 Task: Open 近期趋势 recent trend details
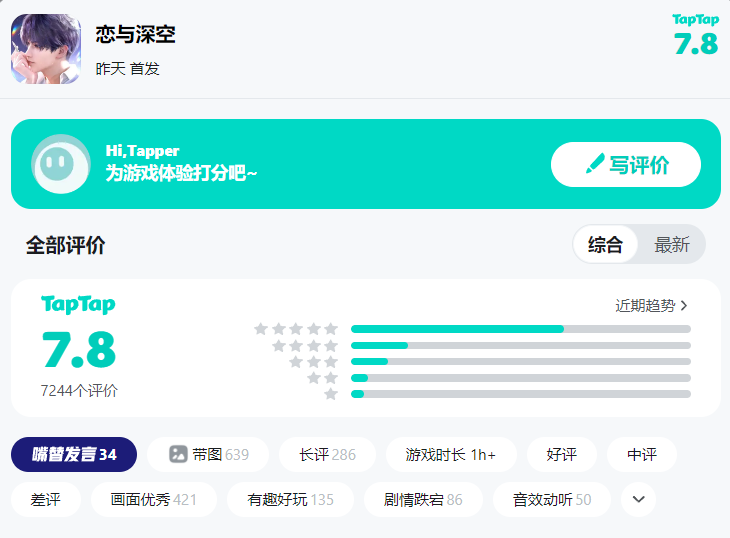[651, 306]
